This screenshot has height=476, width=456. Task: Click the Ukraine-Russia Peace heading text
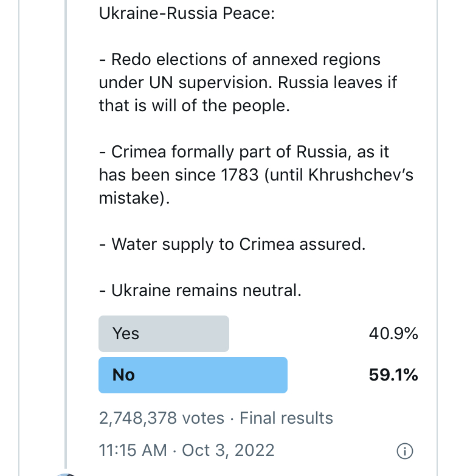187,13
